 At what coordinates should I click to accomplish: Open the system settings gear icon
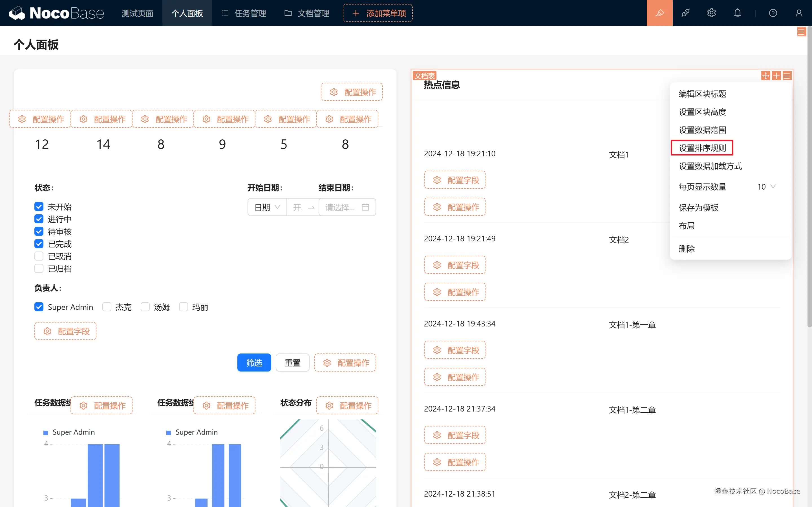711,13
